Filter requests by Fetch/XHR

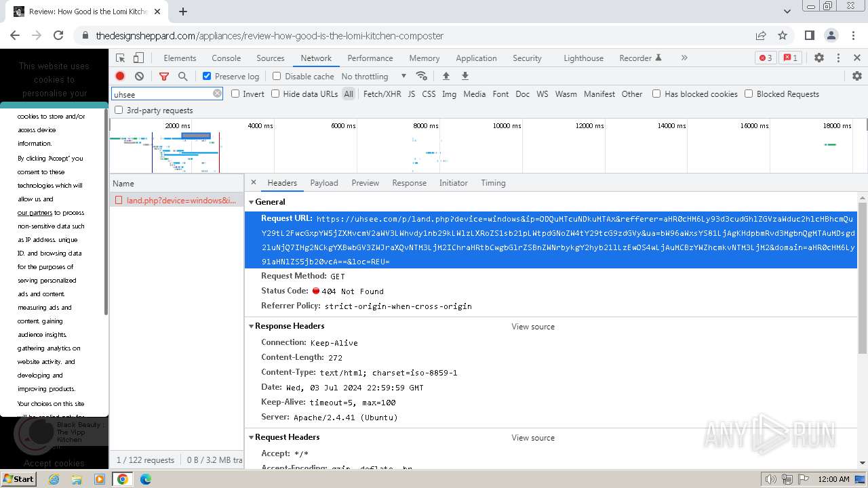click(382, 94)
